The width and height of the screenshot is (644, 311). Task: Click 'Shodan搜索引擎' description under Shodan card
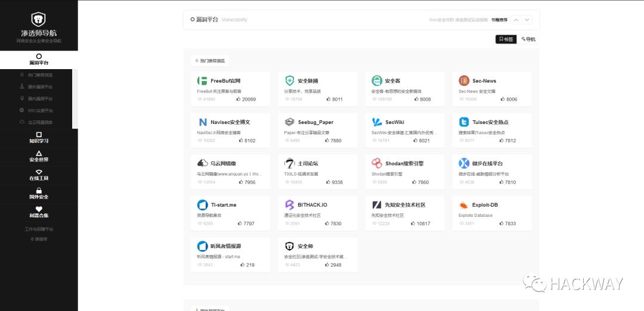pyautogui.click(x=387, y=174)
